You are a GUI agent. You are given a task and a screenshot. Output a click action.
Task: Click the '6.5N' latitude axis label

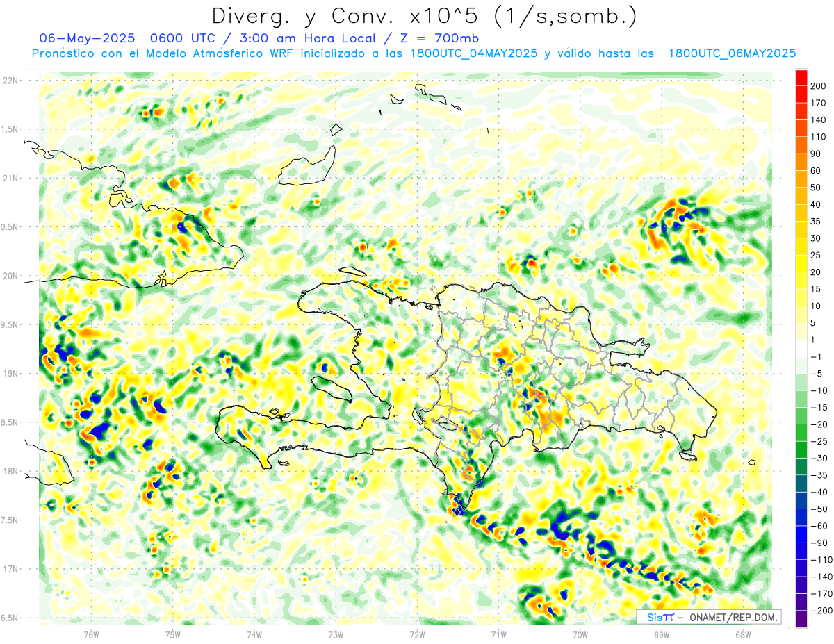tap(10, 618)
